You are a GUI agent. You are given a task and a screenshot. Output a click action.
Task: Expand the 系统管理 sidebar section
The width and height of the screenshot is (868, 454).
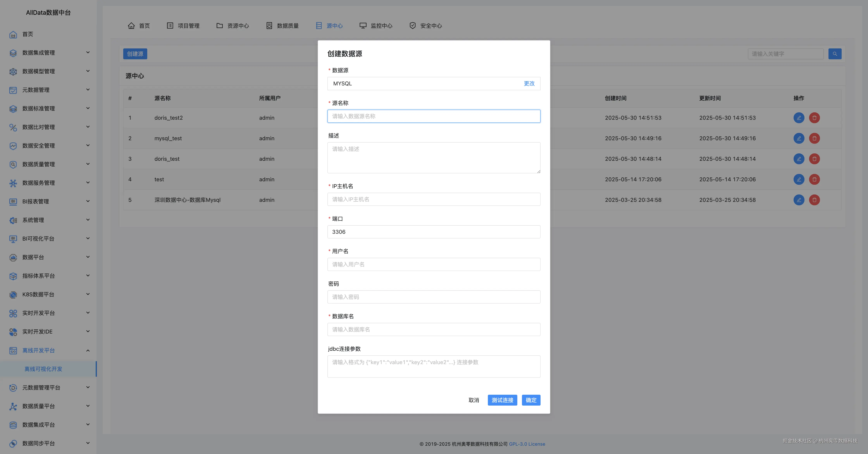point(88,220)
